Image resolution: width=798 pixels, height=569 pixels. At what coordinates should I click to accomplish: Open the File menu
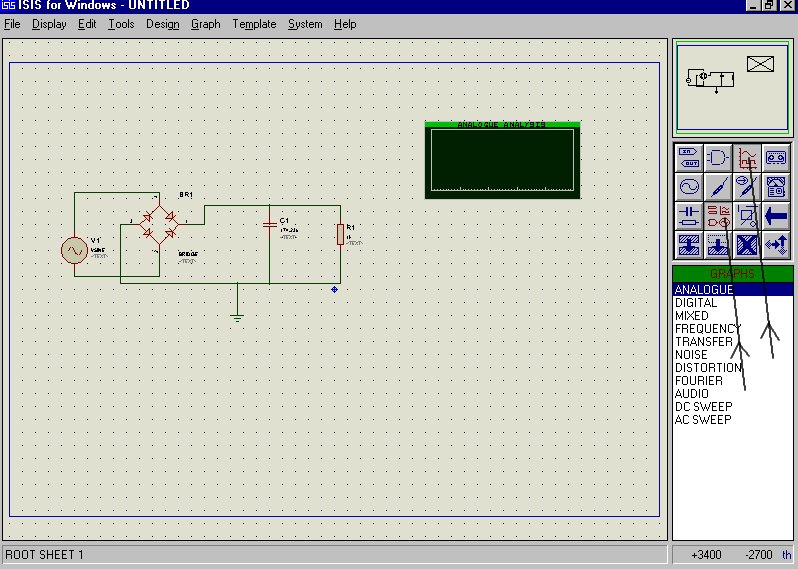tap(12, 24)
